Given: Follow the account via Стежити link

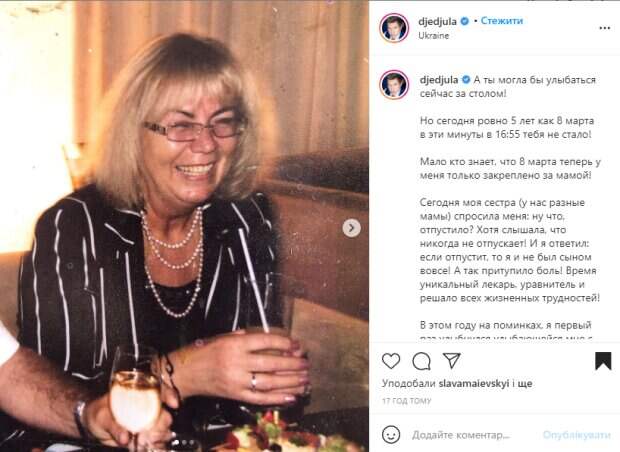Looking at the screenshot, I should [x=502, y=21].
